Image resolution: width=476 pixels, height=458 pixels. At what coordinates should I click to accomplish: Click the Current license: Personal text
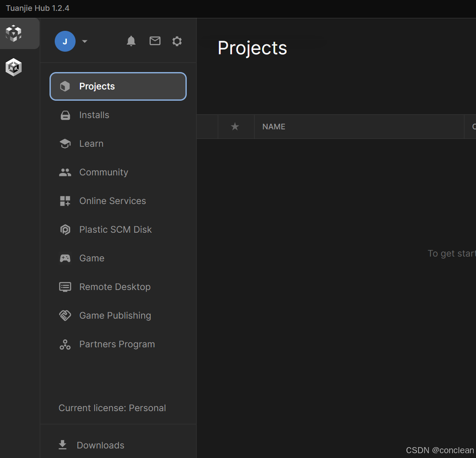tap(112, 408)
